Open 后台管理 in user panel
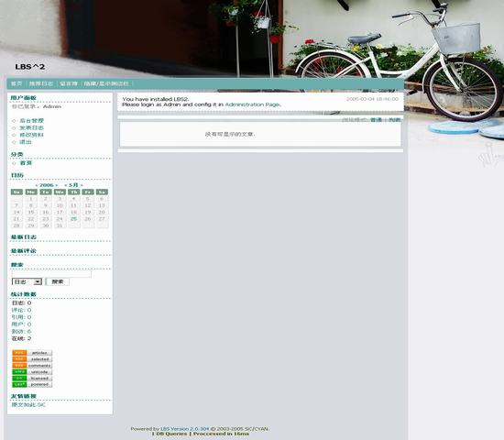The image size is (504, 440). point(31,121)
